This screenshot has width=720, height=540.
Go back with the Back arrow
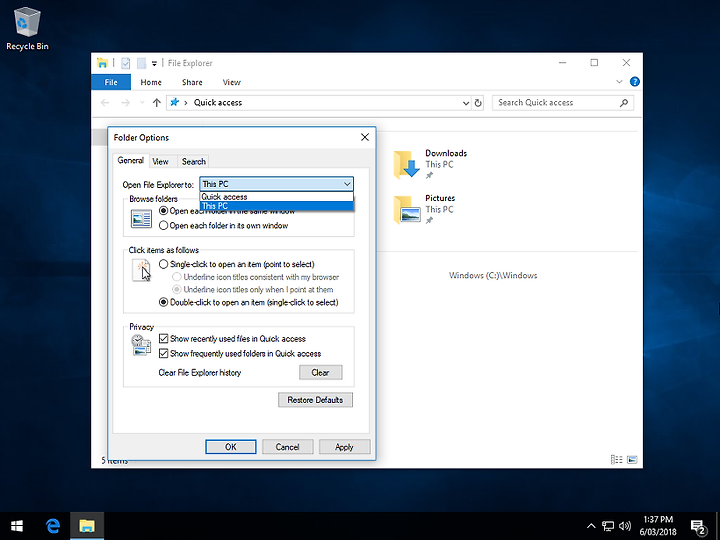coord(105,102)
